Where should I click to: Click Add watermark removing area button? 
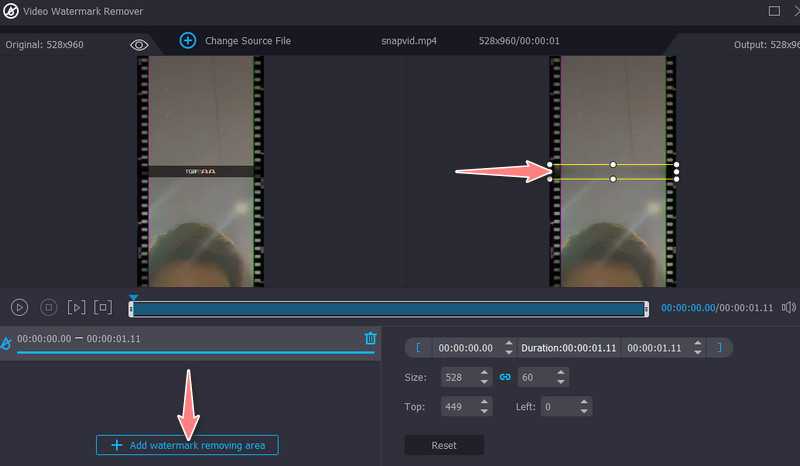pyautogui.click(x=187, y=445)
